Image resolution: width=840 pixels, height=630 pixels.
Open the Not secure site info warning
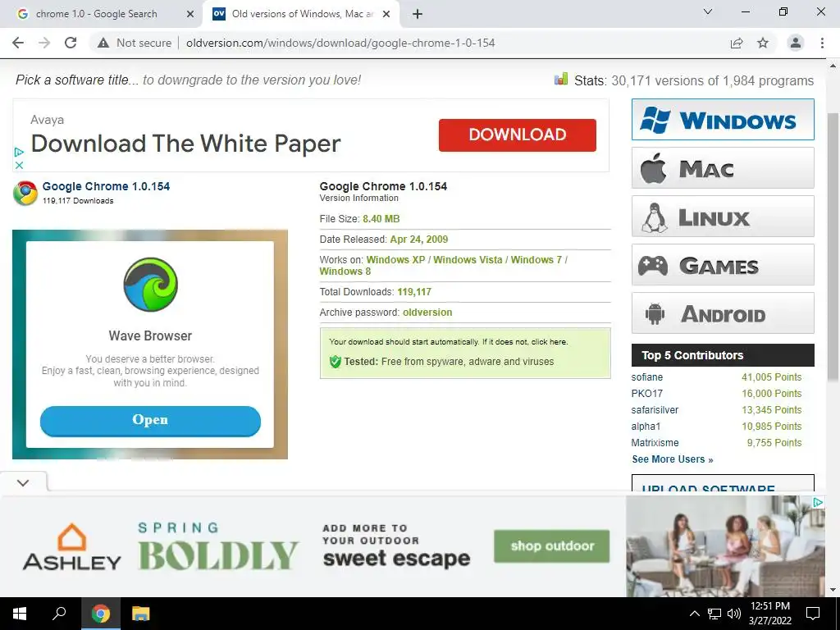click(x=135, y=43)
